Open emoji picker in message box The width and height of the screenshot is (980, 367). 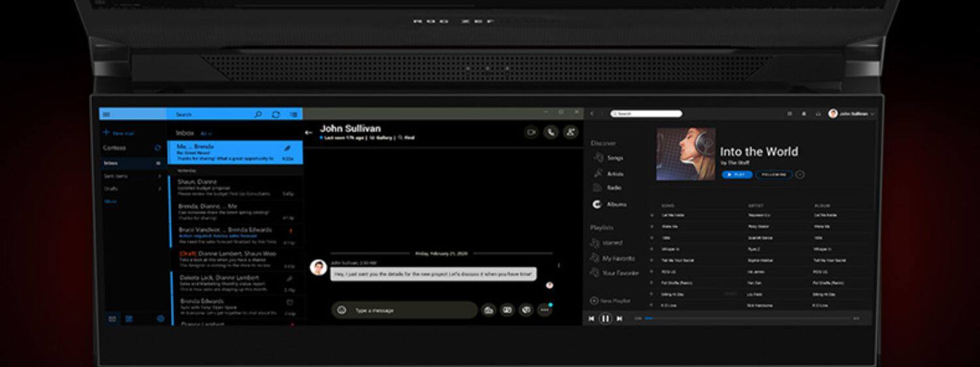pyautogui.click(x=342, y=310)
